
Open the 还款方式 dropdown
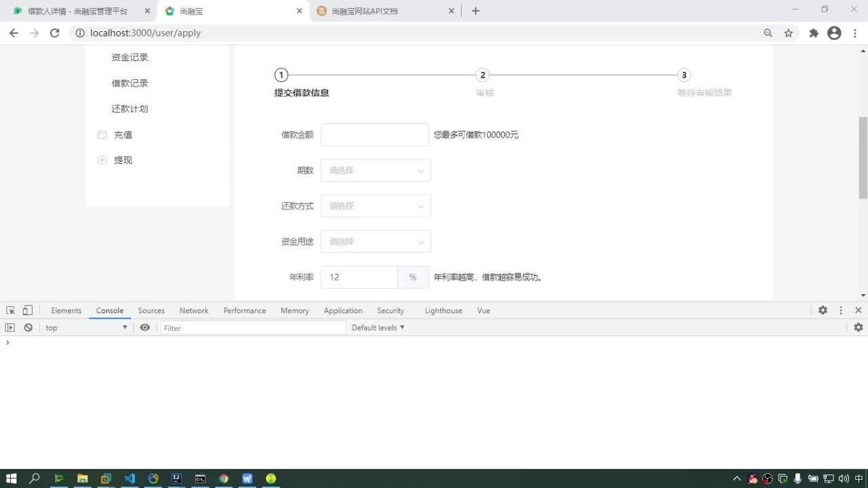point(376,206)
